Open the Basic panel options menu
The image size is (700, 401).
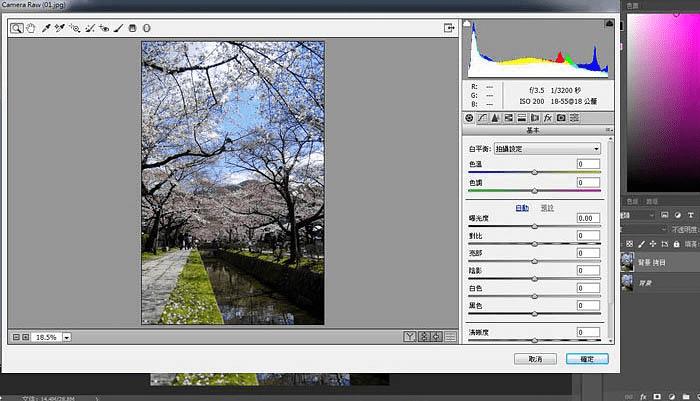click(x=609, y=130)
